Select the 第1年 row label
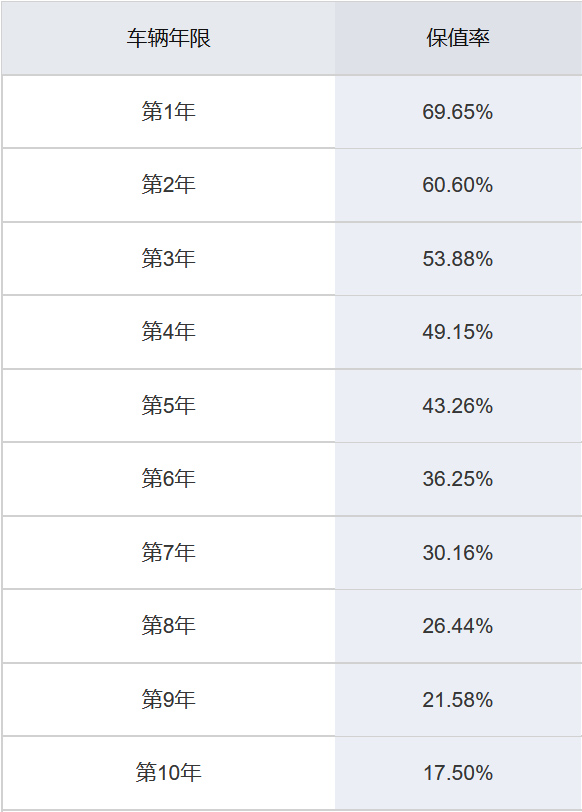The width and height of the screenshot is (582, 812). coord(168,111)
